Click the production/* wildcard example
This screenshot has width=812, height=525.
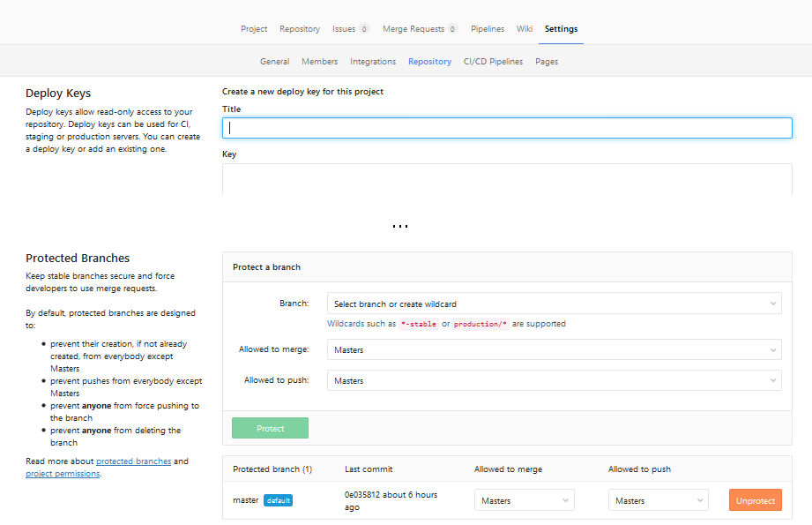[480, 324]
